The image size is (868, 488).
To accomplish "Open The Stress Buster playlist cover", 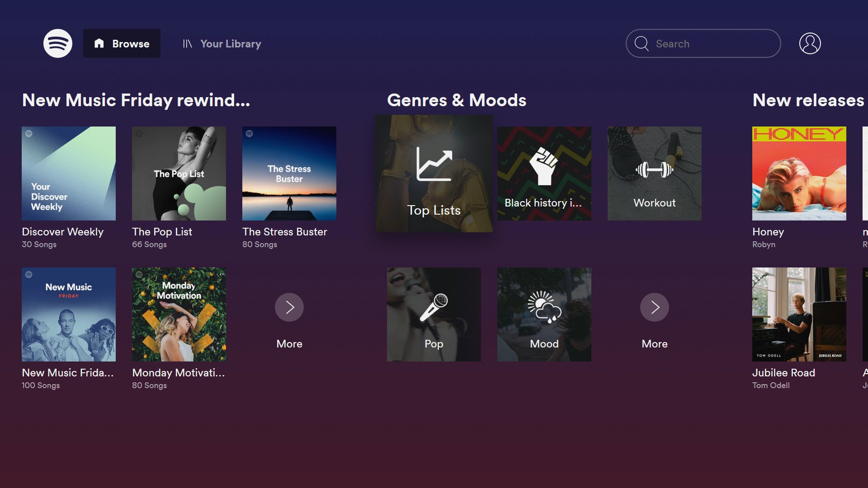I will (289, 174).
